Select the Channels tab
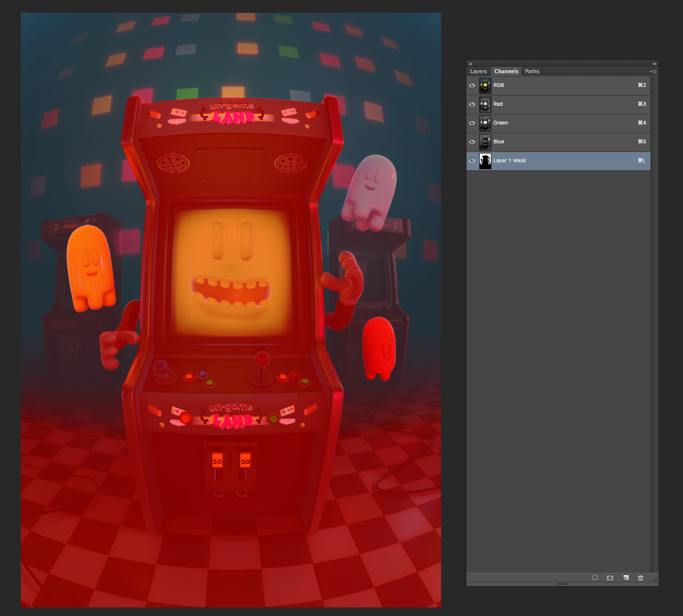The width and height of the screenshot is (683, 616). coord(506,72)
